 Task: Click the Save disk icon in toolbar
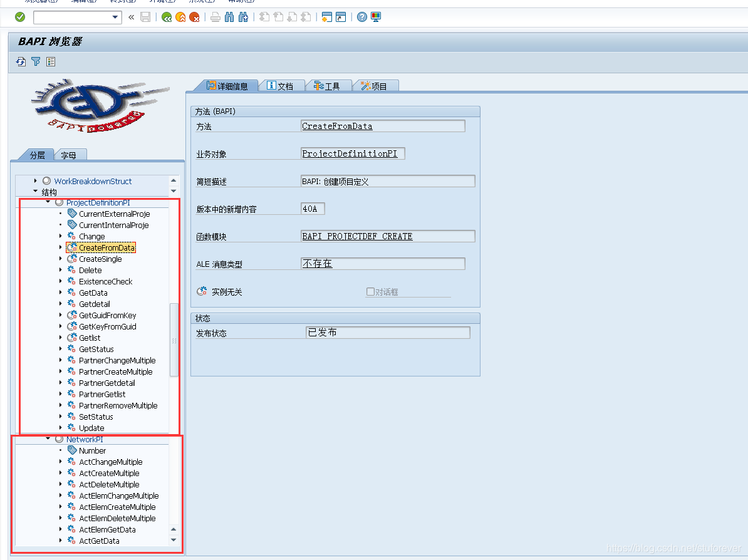click(145, 17)
